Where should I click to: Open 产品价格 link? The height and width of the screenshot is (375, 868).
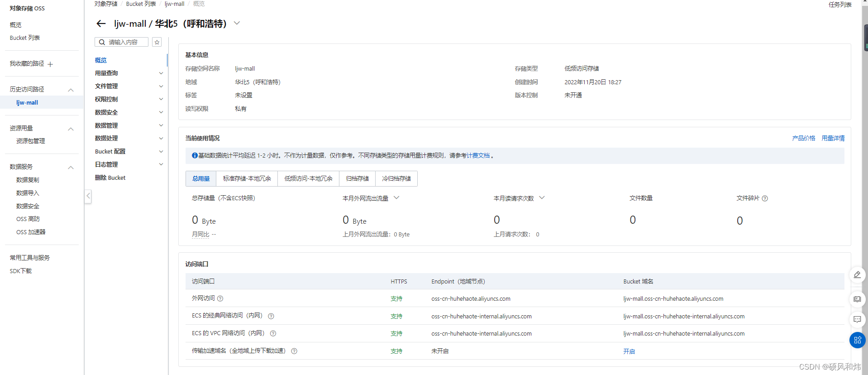(803, 138)
